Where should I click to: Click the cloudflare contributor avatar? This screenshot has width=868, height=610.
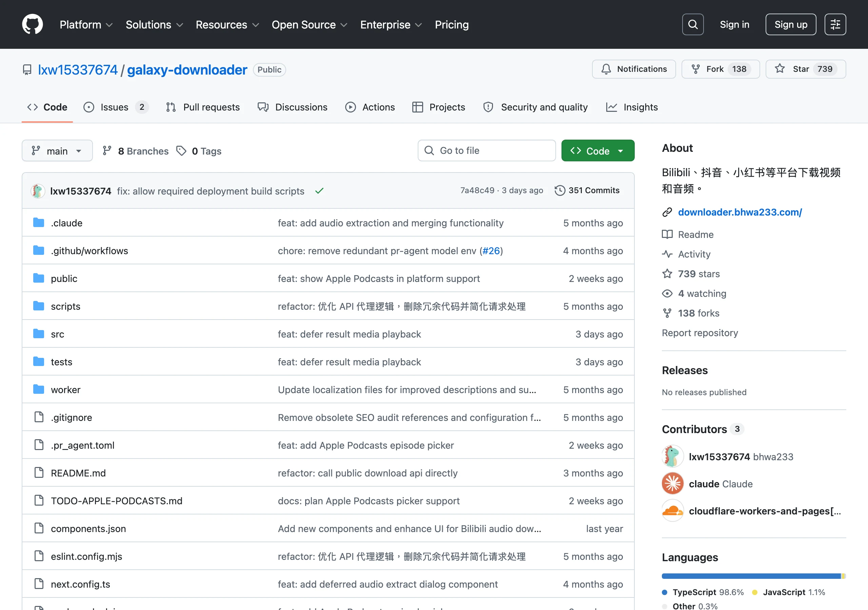click(x=673, y=511)
